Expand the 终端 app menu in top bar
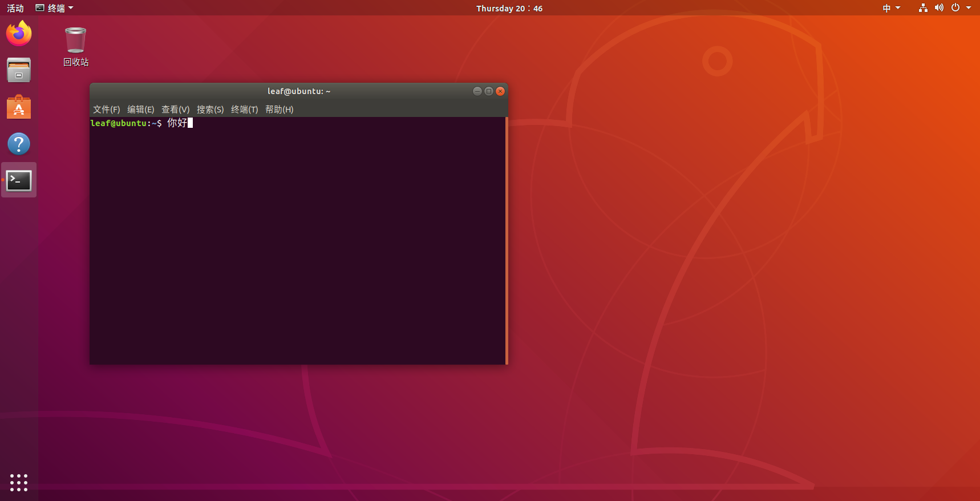The width and height of the screenshot is (980, 501). coord(55,8)
